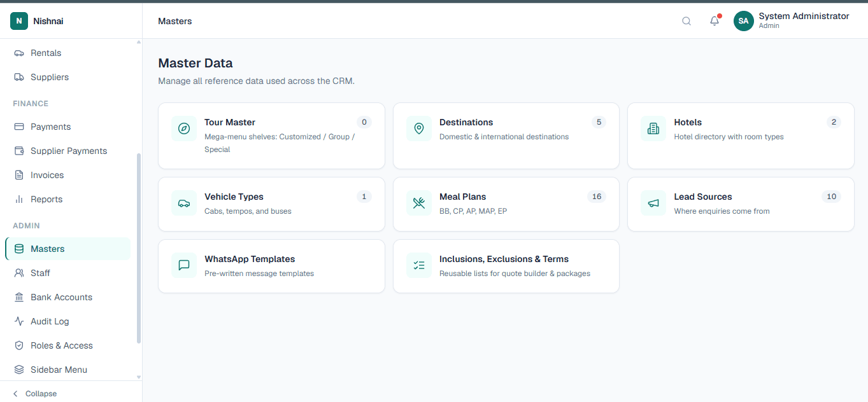Viewport: 868px width, 402px height.
Task: Click the Vehicle Types car icon
Action: [x=184, y=203]
